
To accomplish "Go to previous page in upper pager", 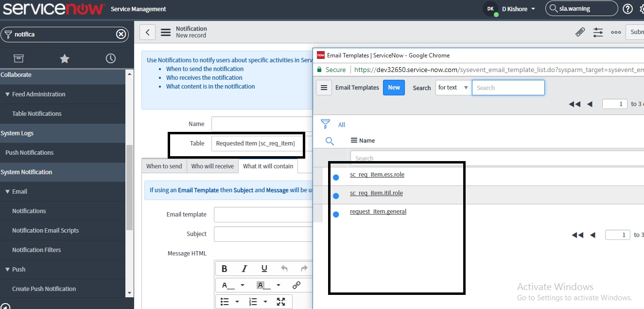I will click(x=590, y=104).
